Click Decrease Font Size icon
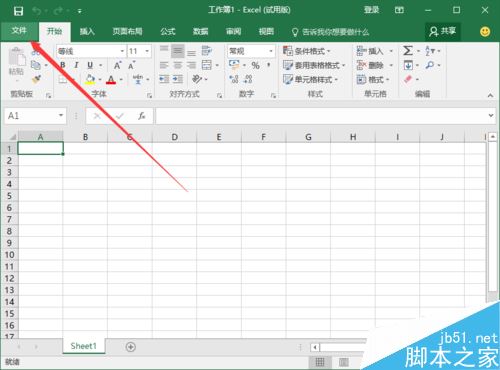Screen dimensions: 500x370 click(132, 65)
